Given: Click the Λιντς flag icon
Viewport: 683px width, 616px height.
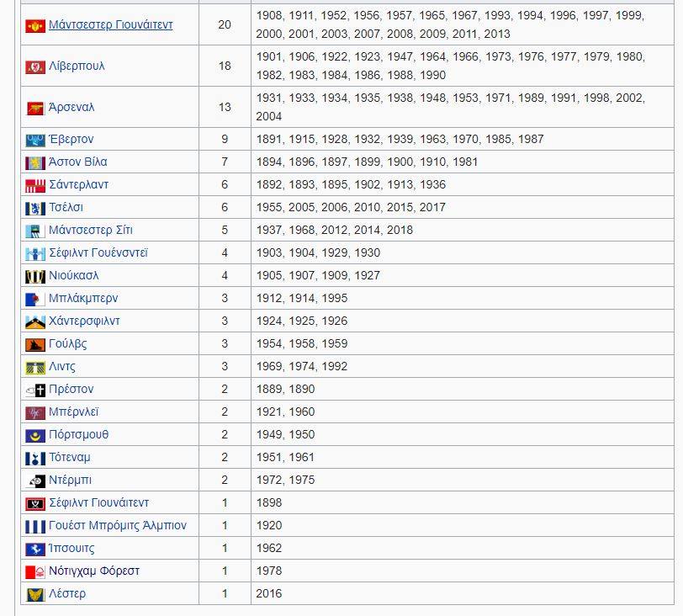Looking at the screenshot, I should pos(35,367).
